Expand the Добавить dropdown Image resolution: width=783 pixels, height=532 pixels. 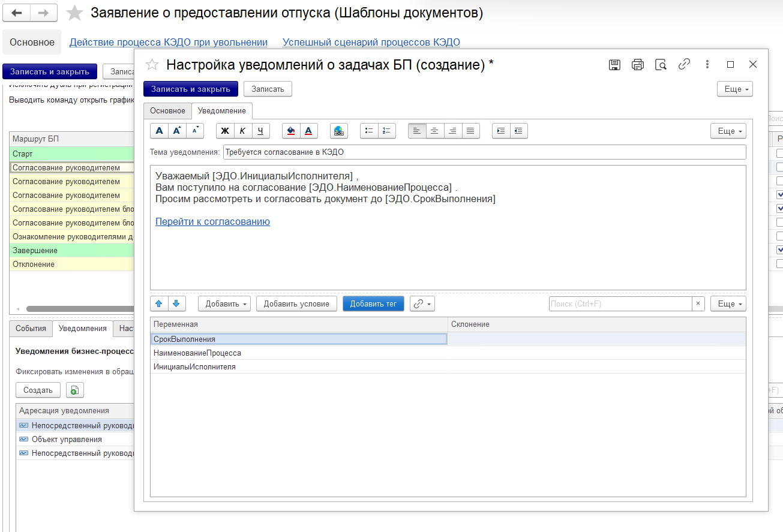pyautogui.click(x=225, y=303)
